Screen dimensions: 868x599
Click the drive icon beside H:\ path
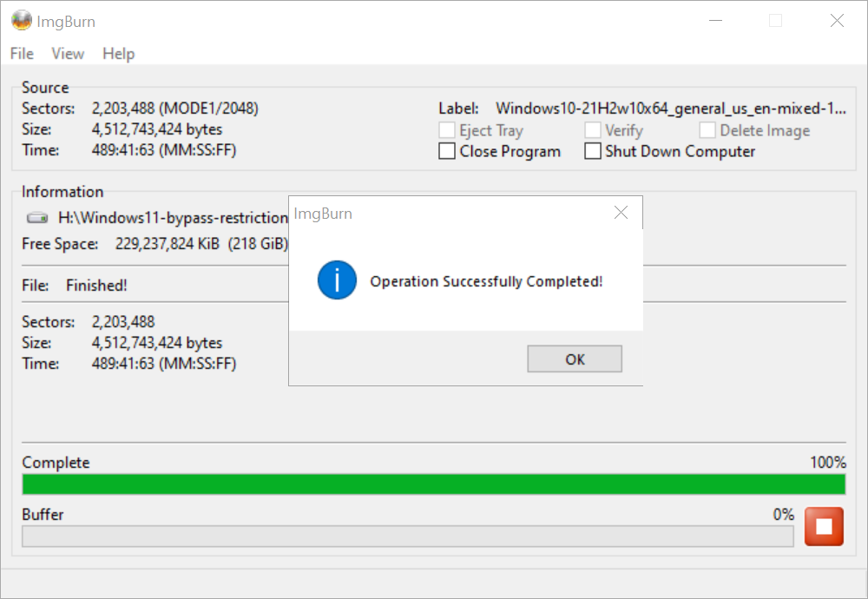(37, 218)
